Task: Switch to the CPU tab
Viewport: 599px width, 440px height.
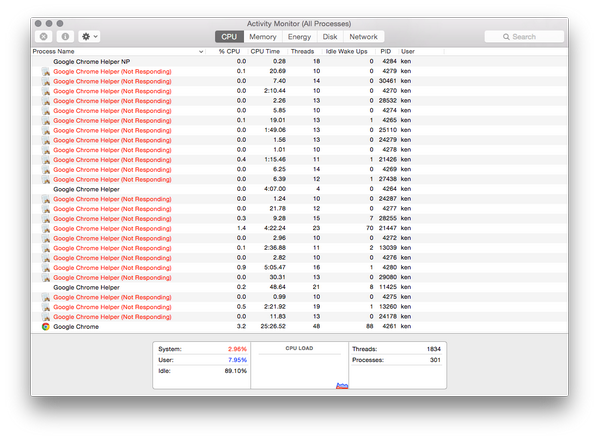Action: (229, 37)
